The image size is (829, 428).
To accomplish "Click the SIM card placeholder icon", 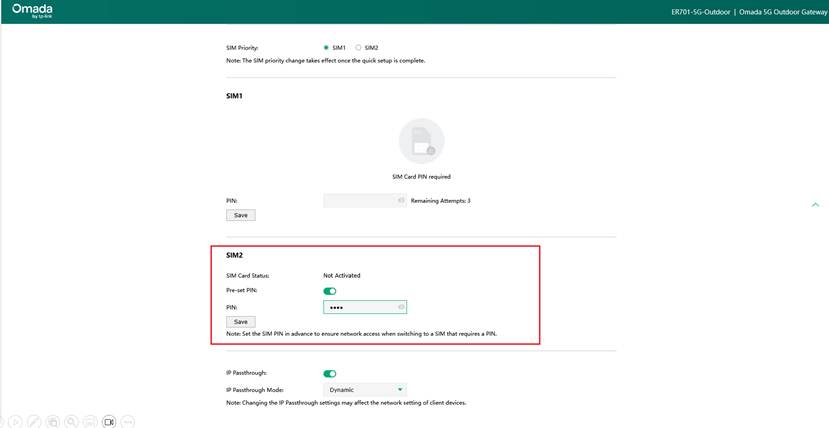I will click(421, 141).
